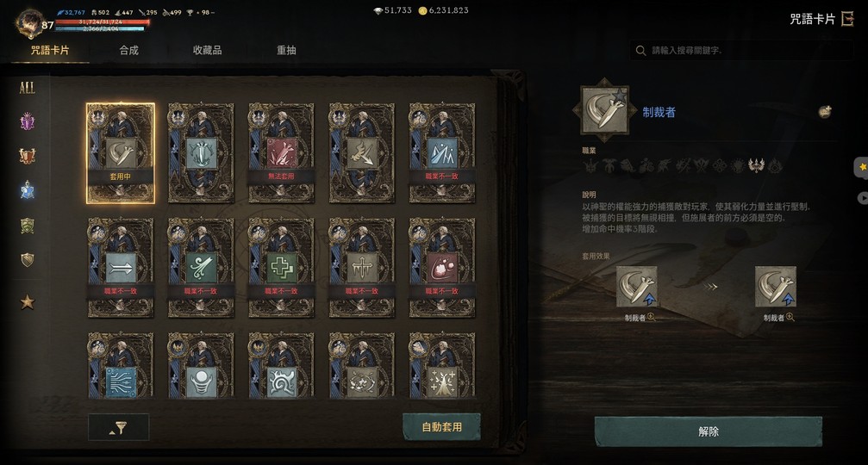Click the exit icon beside 咒語卡片 title
Viewport: 868px width, 465px height.
click(847, 19)
